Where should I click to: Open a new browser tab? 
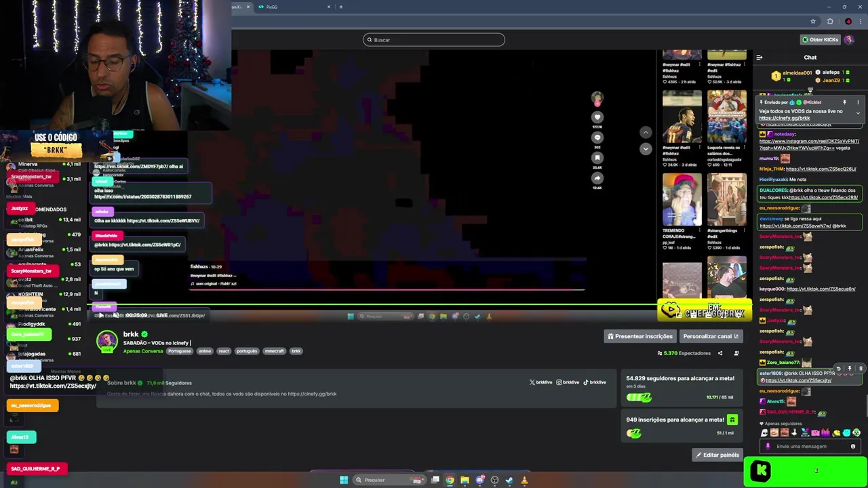(x=341, y=7)
